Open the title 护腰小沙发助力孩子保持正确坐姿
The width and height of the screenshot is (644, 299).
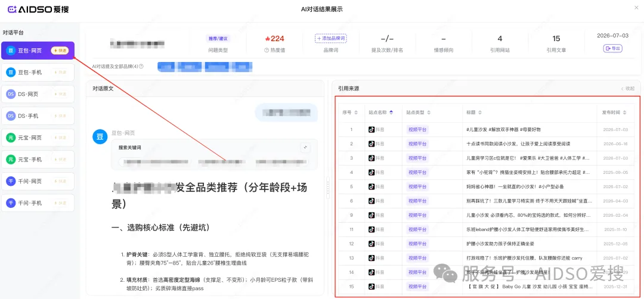point(500,244)
